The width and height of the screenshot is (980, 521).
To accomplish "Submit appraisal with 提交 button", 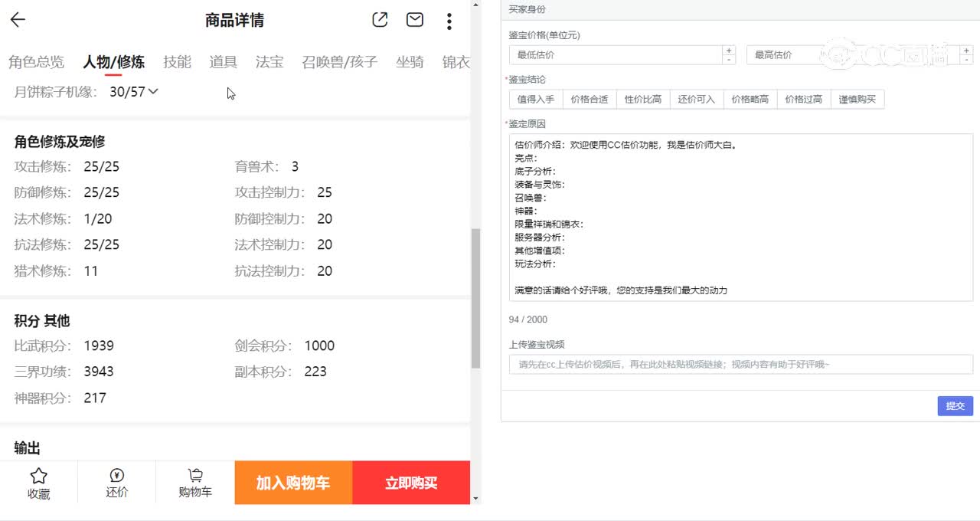I will (x=955, y=406).
